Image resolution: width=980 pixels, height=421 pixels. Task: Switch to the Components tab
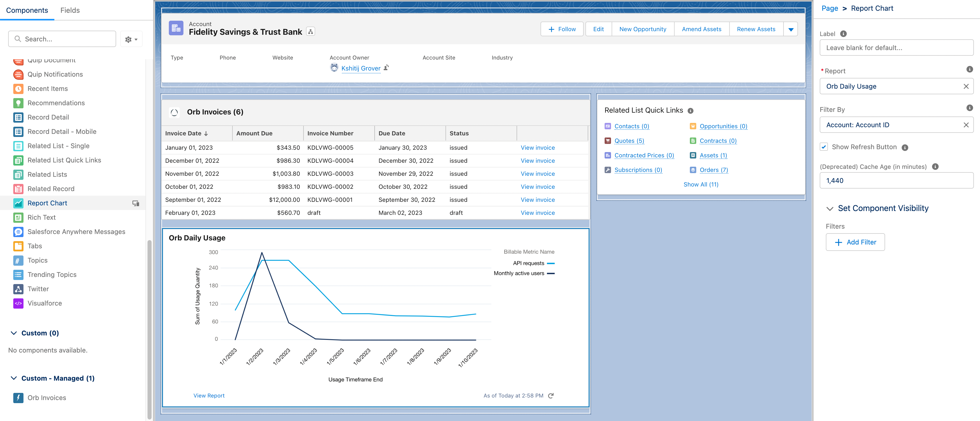(27, 10)
